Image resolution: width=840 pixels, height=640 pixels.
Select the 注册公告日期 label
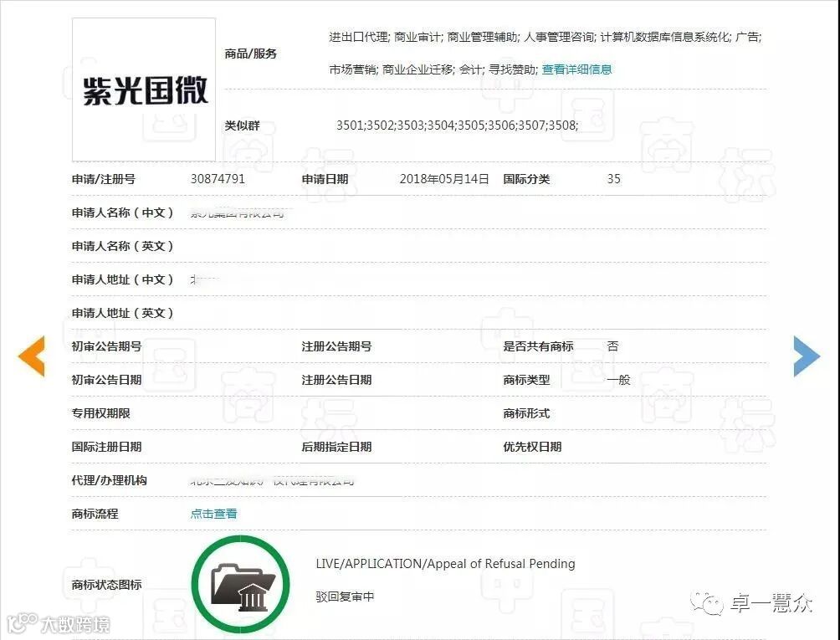coord(337,380)
